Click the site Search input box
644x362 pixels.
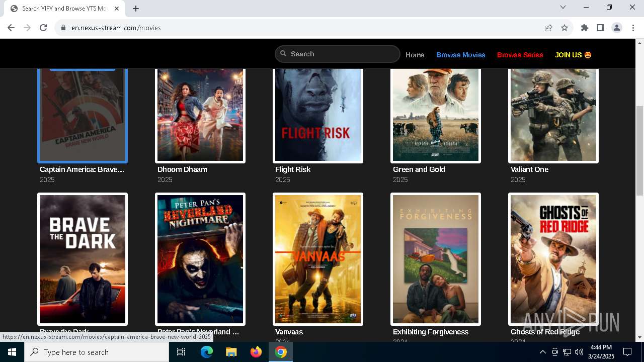tap(337, 54)
